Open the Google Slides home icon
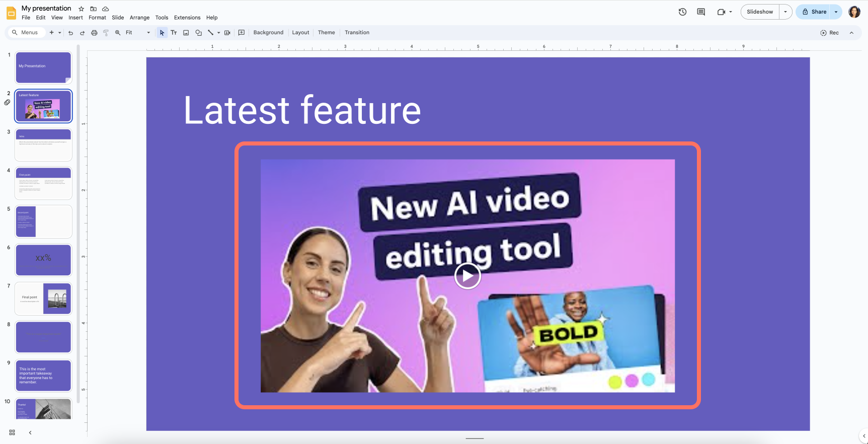The width and height of the screenshot is (868, 444). pyautogui.click(x=11, y=13)
